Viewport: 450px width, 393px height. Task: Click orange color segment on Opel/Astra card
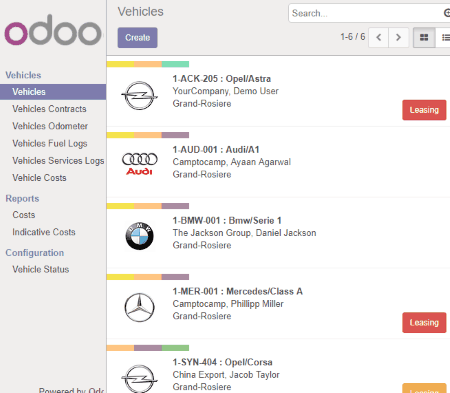148,64
